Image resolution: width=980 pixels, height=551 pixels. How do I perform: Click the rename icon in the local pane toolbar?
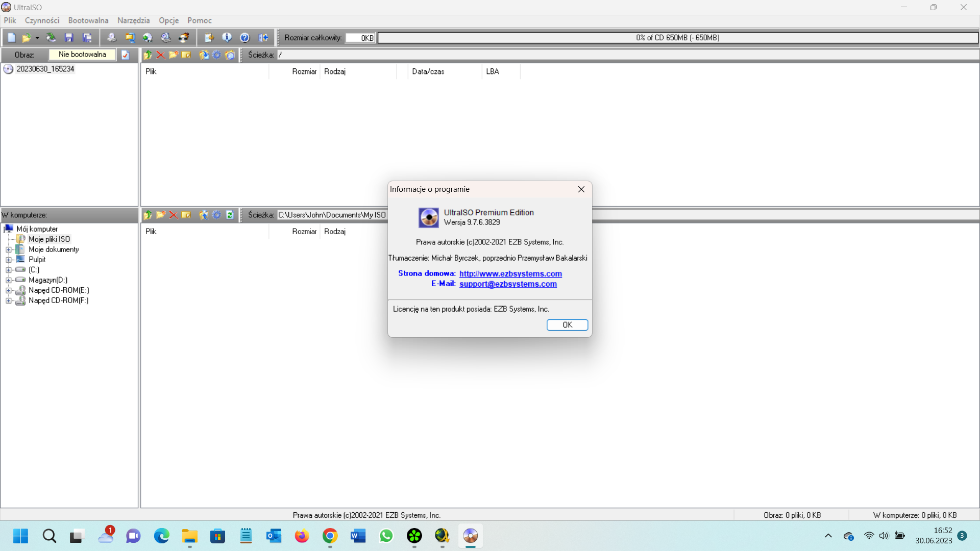186,215
